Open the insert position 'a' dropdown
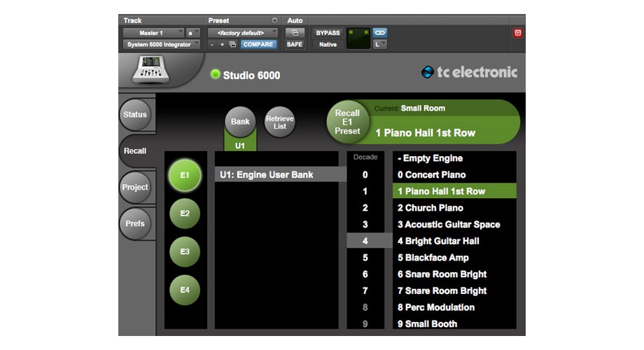This screenshot has width=644, height=350. pos(192,33)
